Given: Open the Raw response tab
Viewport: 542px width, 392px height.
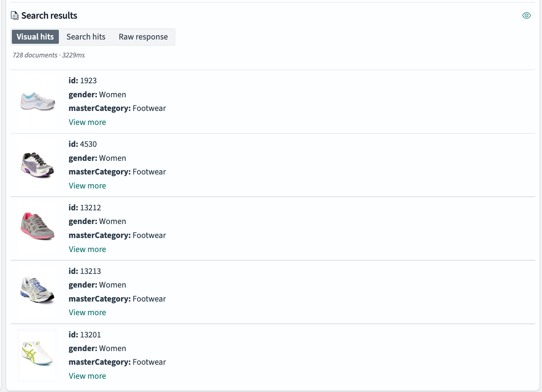Looking at the screenshot, I should [x=143, y=37].
